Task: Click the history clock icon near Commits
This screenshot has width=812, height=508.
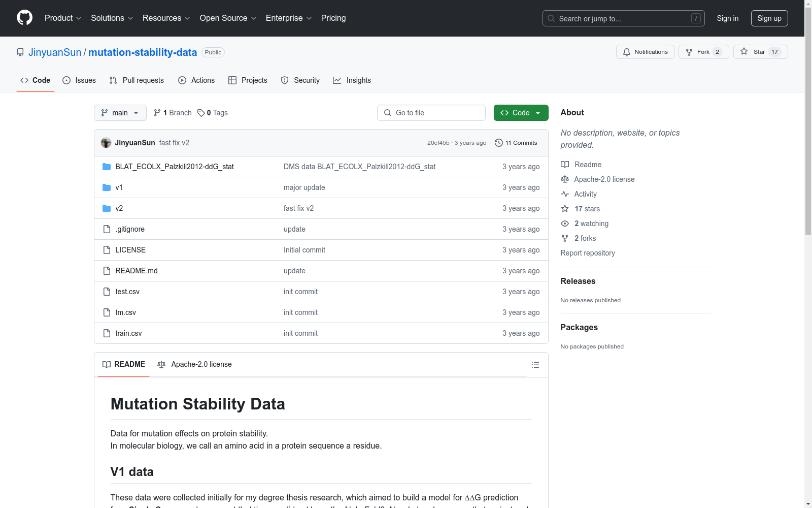Action: 499,143
